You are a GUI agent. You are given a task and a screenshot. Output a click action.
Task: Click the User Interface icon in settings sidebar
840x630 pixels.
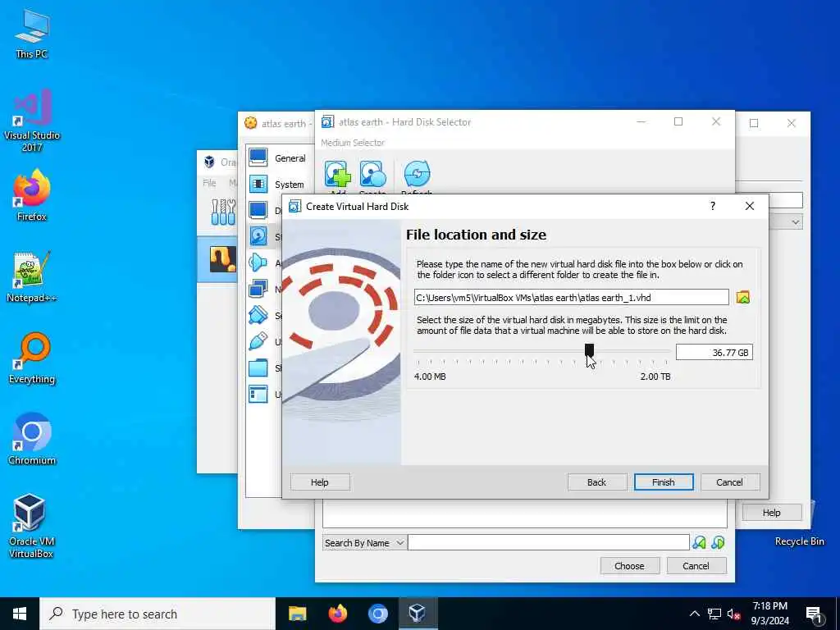click(258, 394)
